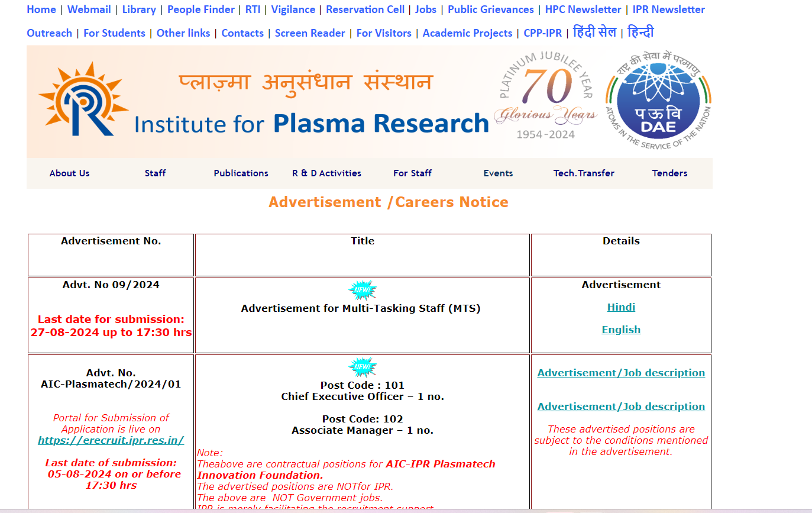The width and height of the screenshot is (812, 513).
Task: Click the RTI link
Action: pos(253,9)
